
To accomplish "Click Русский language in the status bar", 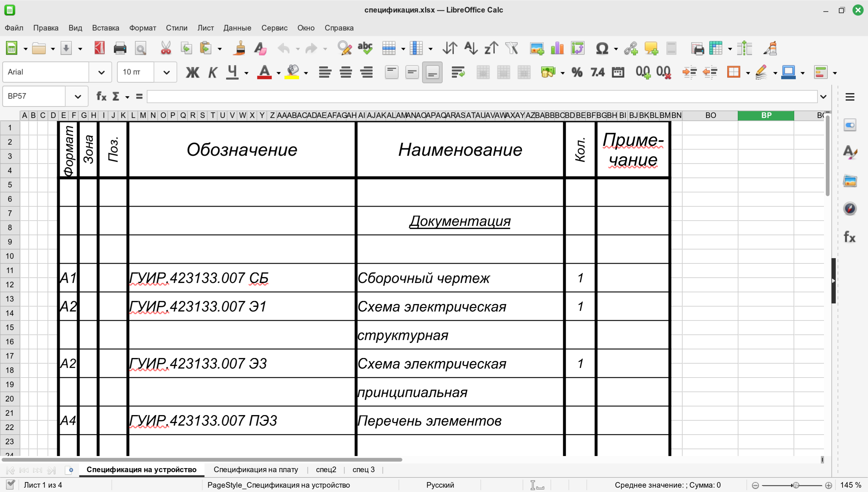I will (x=440, y=485).
